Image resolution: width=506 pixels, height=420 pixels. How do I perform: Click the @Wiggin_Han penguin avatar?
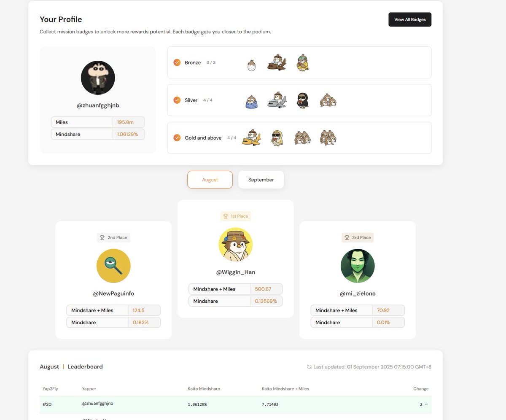236,245
